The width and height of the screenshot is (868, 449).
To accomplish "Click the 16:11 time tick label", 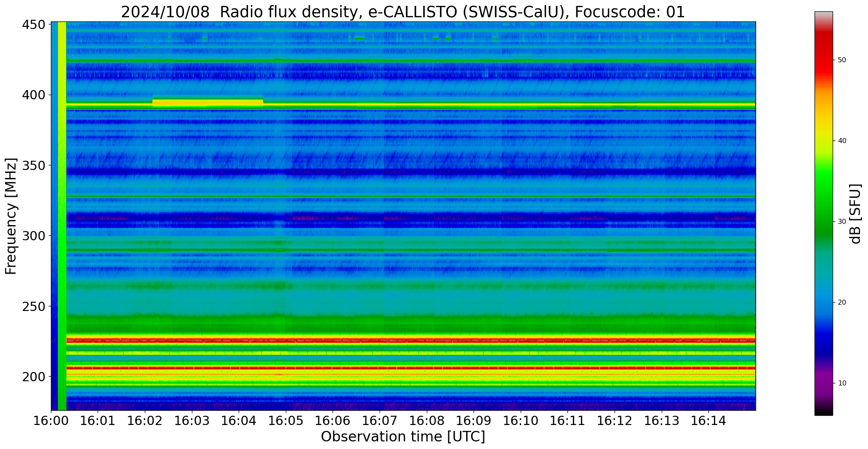I will (x=567, y=420).
